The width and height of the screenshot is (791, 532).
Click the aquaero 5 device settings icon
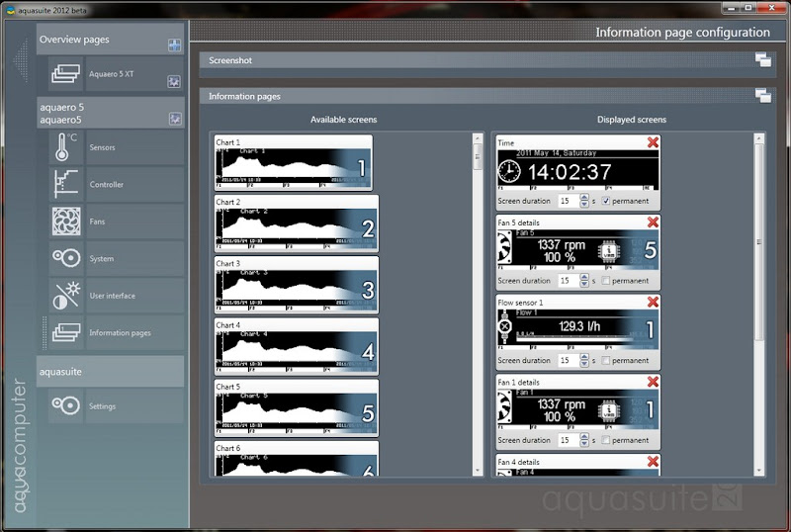tap(175, 119)
